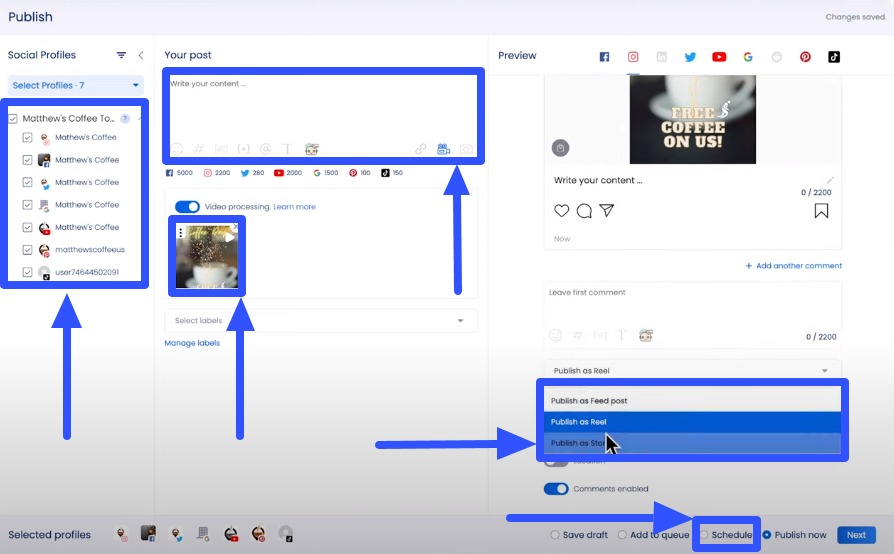Click the link icon in post editor
Screen dimensions: 894x554
coord(421,150)
